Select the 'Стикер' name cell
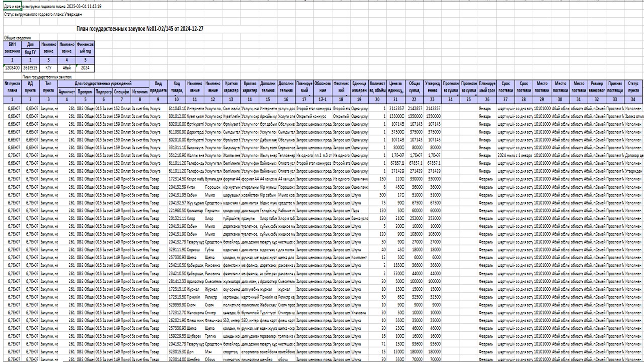Screen dimensions: 644x362 tap(213, 313)
